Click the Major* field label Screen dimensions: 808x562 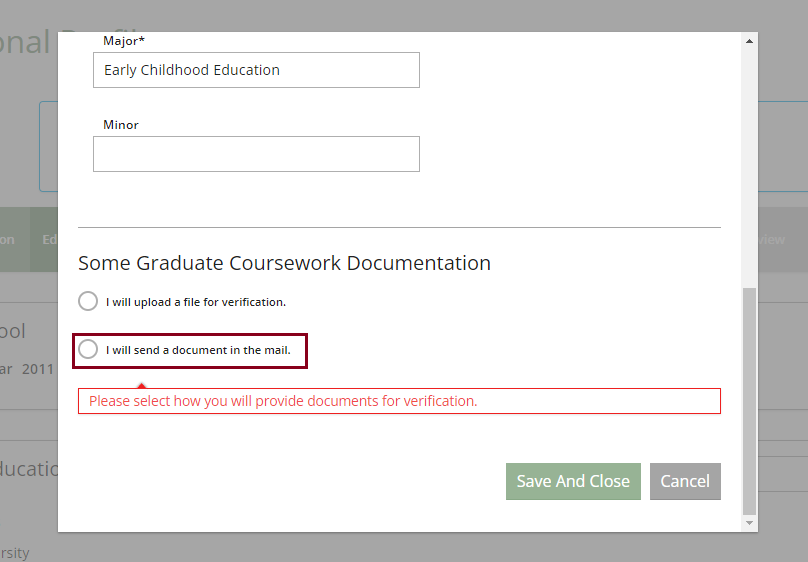[124, 41]
